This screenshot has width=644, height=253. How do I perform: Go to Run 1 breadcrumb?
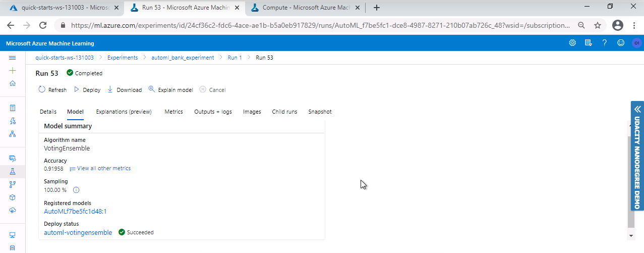(x=235, y=58)
